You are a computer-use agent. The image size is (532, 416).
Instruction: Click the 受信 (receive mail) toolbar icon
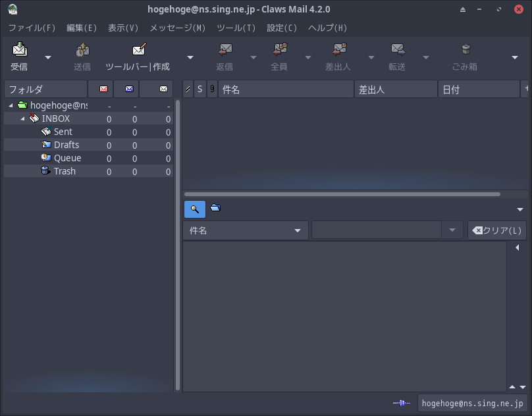coord(20,49)
